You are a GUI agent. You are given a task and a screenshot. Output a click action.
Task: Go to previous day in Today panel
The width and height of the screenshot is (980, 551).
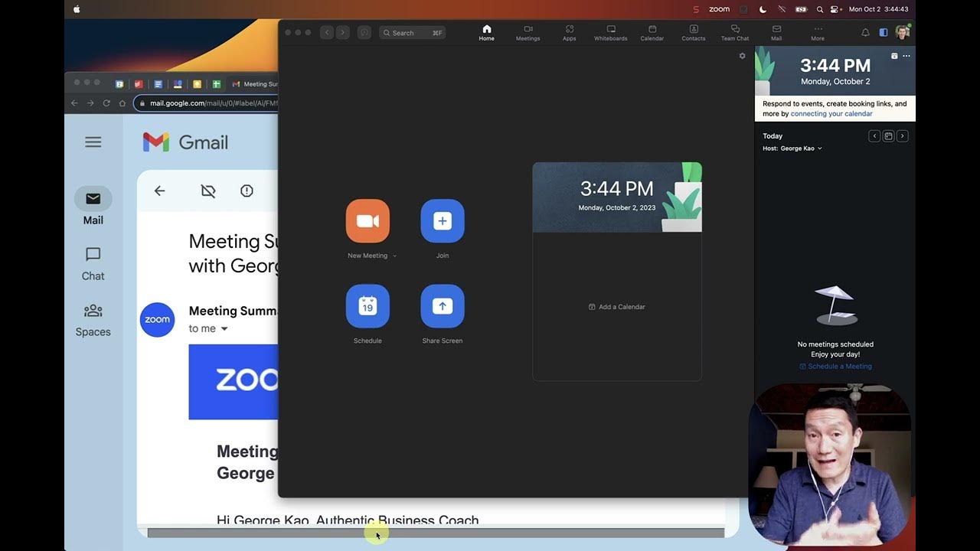click(x=874, y=136)
